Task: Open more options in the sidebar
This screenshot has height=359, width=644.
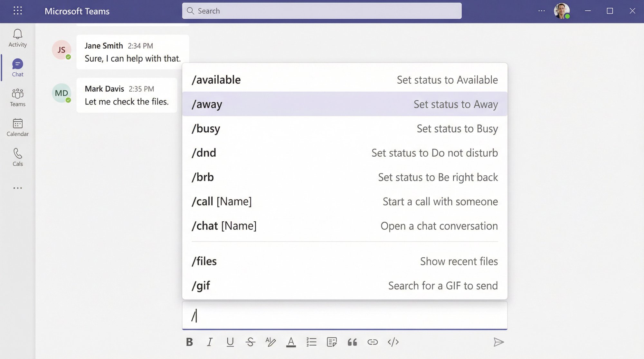Action: (x=17, y=188)
